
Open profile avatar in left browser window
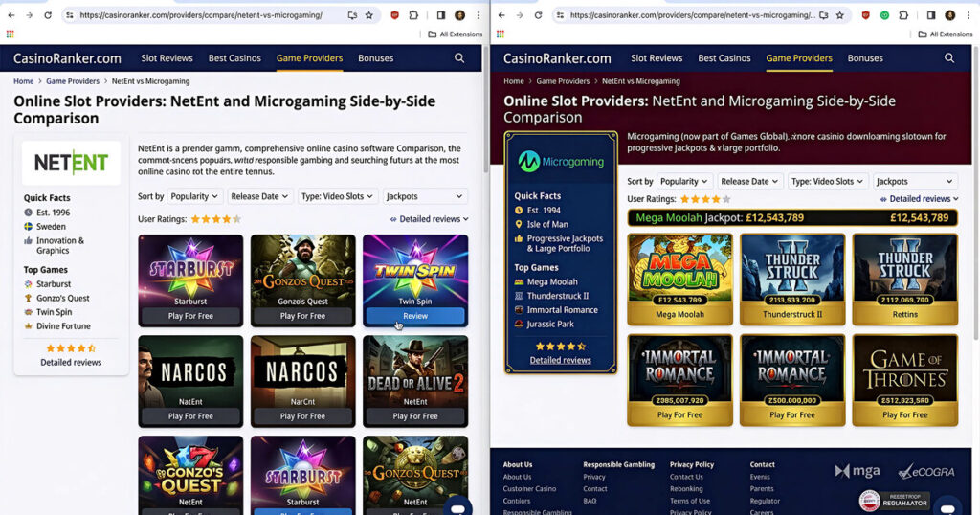(x=460, y=15)
